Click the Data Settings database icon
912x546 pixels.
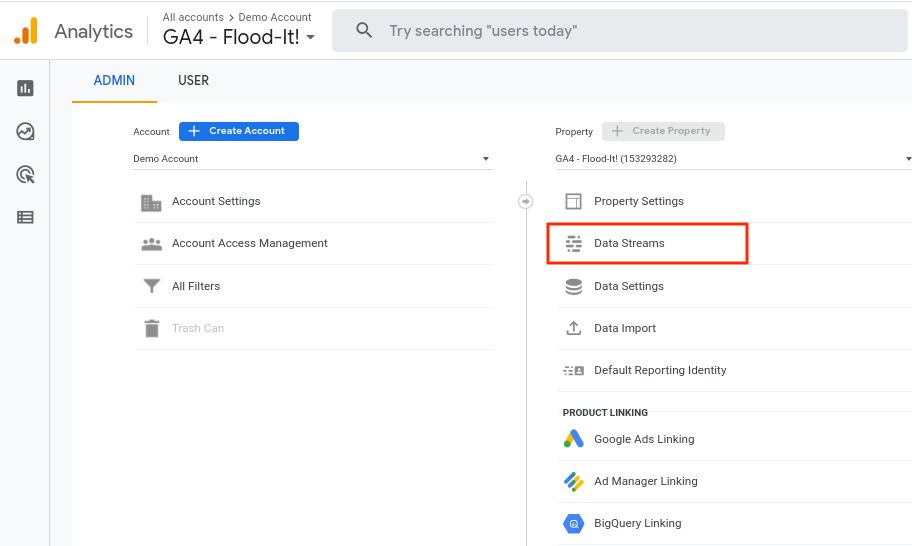[x=573, y=286]
